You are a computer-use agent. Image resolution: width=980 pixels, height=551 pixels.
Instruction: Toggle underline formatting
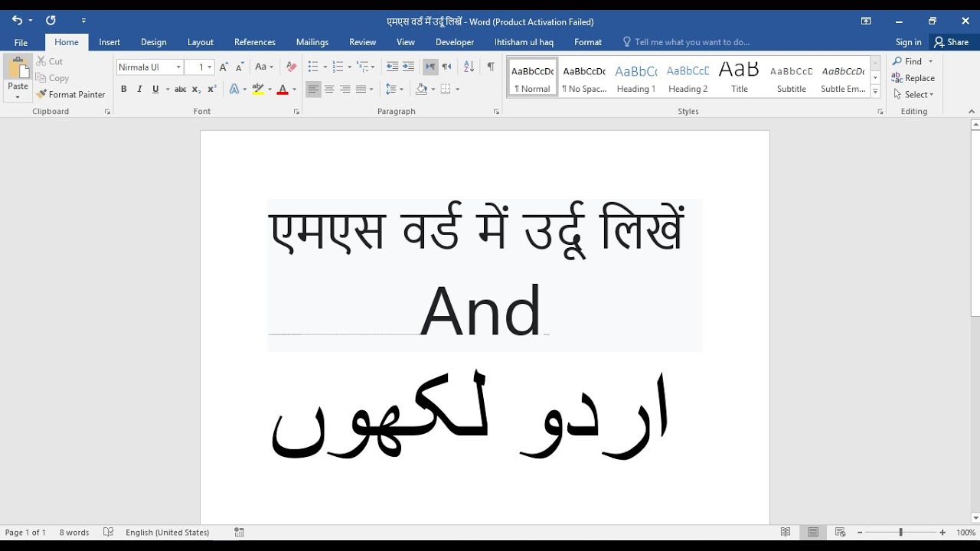[x=155, y=90]
